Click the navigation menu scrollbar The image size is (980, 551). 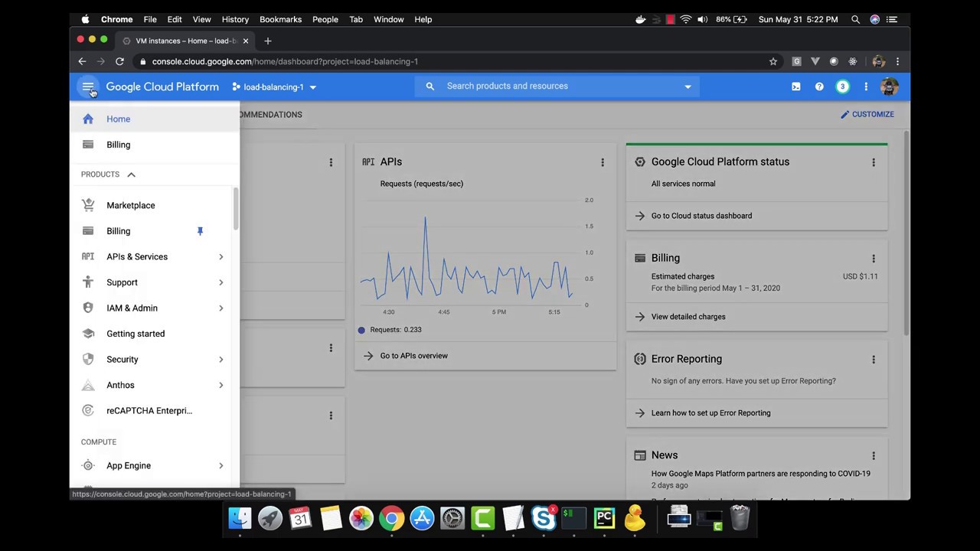click(x=236, y=209)
